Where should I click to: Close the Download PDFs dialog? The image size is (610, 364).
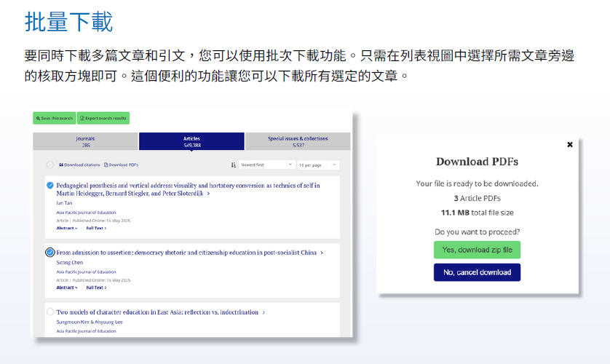570,145
